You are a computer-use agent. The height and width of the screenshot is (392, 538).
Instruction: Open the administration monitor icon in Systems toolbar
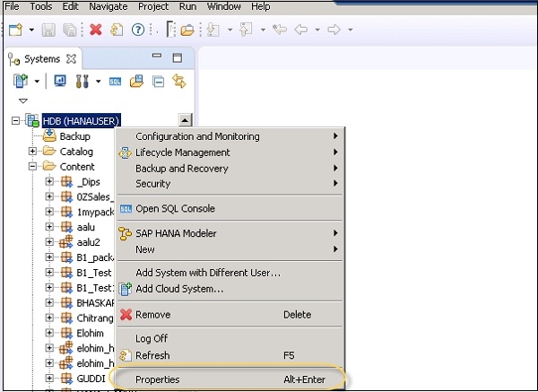click(61, 82)
